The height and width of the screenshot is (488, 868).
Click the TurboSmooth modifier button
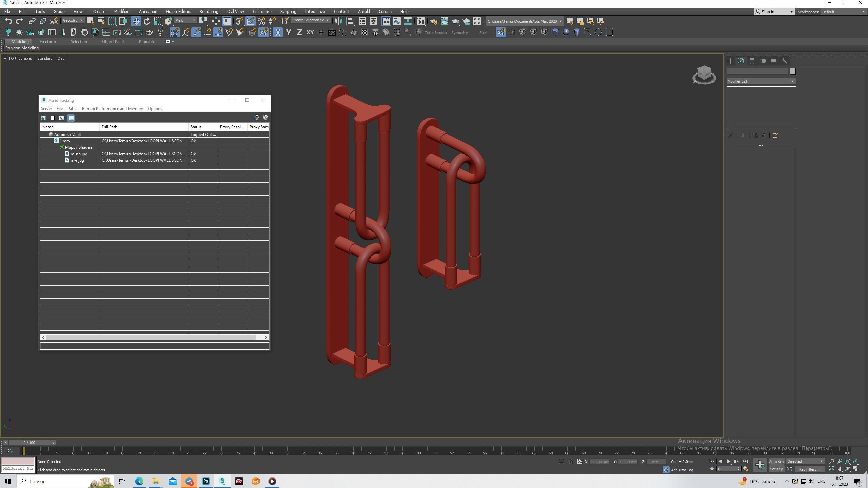click(435, 33)
